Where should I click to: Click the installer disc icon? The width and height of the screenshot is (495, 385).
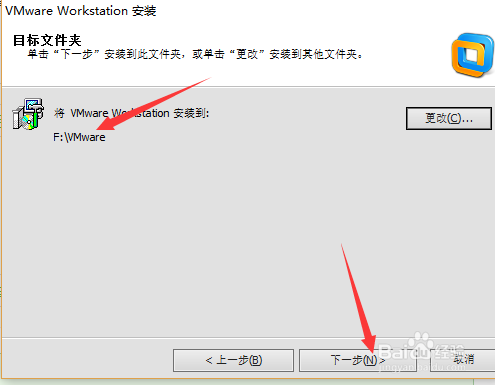point(28,114)
